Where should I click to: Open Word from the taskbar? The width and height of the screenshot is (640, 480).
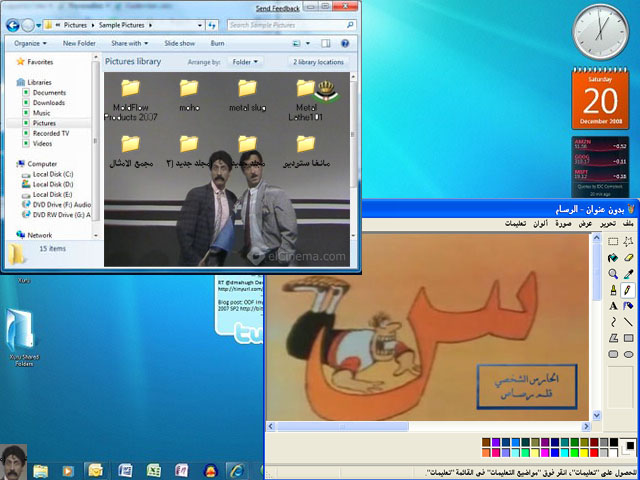pos(125,471)
